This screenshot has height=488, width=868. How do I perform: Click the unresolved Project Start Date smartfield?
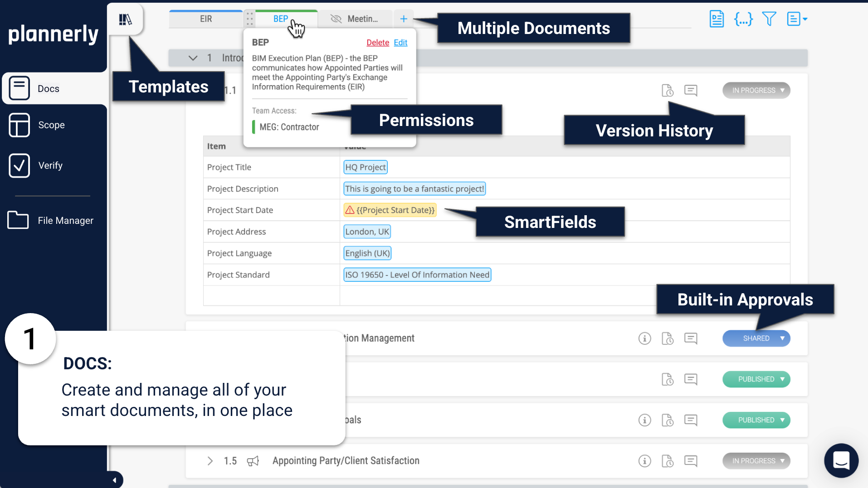tap(390, 210)
